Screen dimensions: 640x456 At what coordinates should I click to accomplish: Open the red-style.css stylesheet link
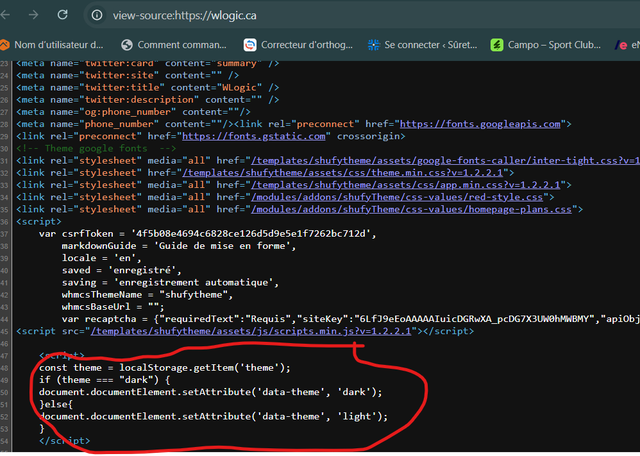tap(397, 198)
